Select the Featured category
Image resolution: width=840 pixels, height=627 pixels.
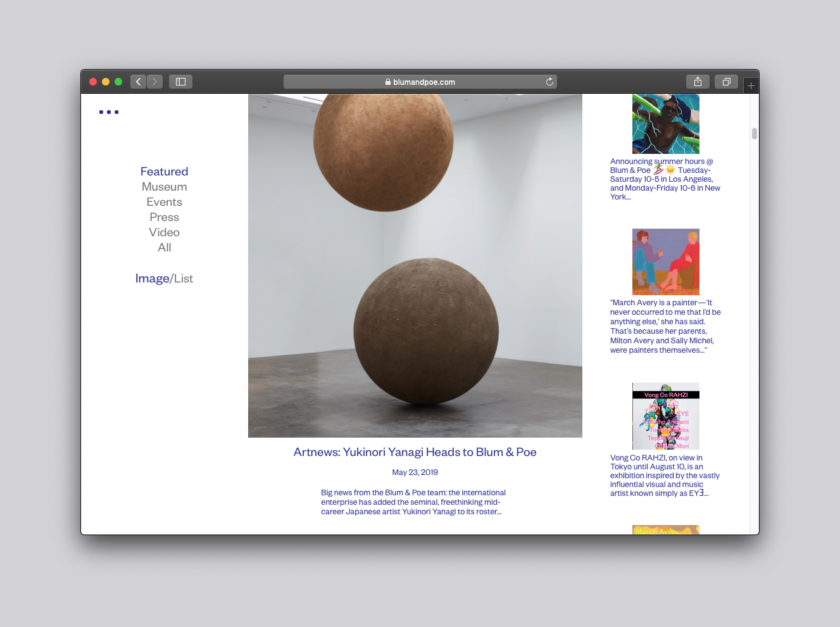[164, 172]
